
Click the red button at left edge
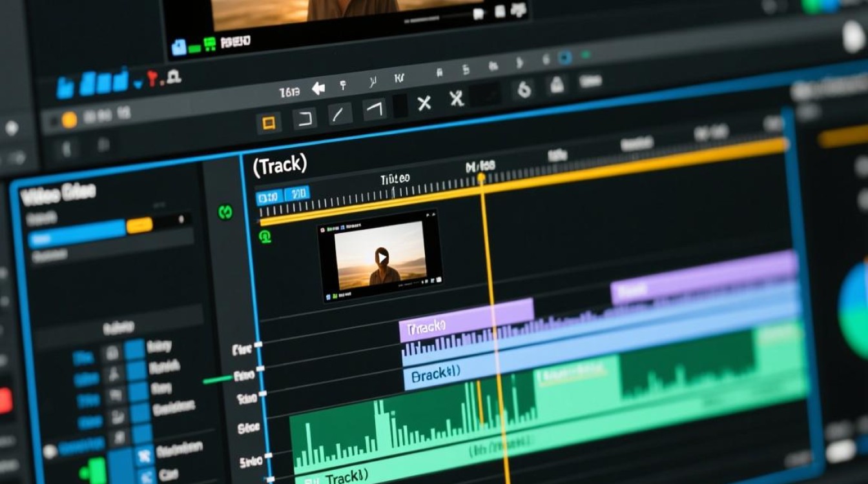pyautogui.click(x=5, y=401)
